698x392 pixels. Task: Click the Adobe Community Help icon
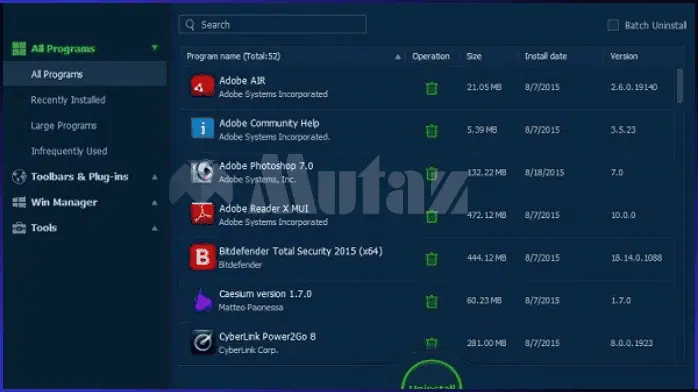click(x=203, y=129)
